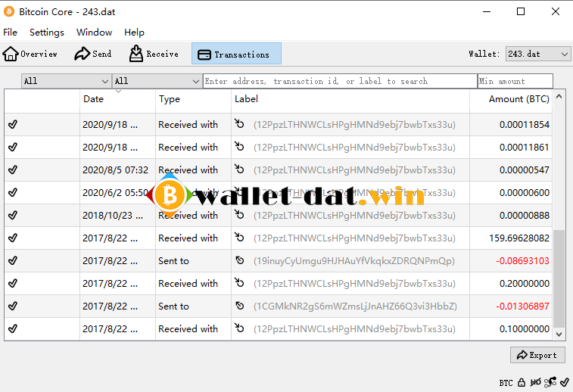Viewport: 573px width, 392px height.
Task: Click confirmed checkmark on 0.00000888 row
Action: pyautogui.click(x=13, y=215)
